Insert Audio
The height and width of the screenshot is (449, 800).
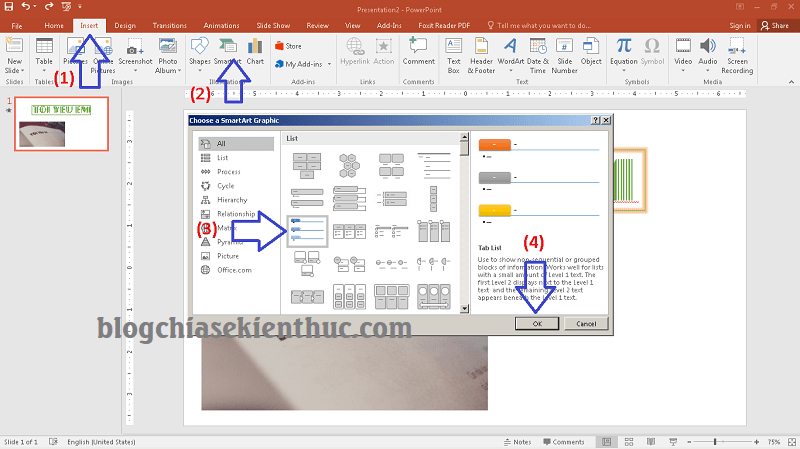708,55
